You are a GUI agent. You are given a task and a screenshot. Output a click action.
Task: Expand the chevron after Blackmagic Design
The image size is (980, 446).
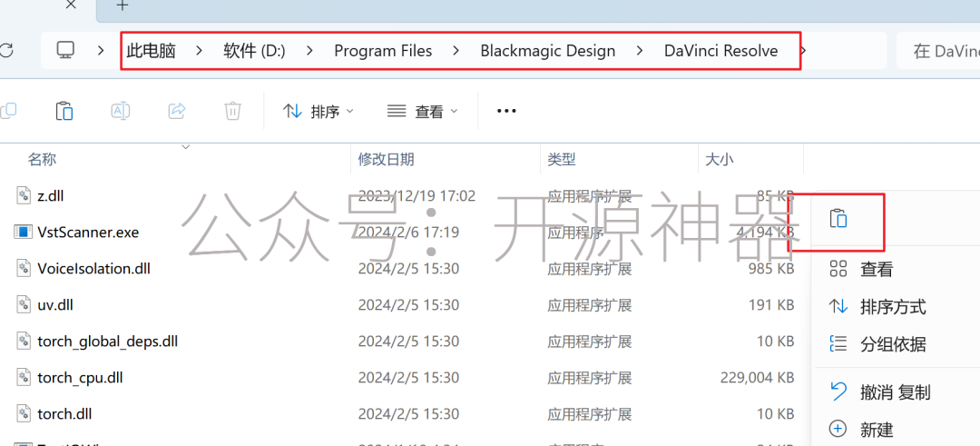[x=640, y=51]
